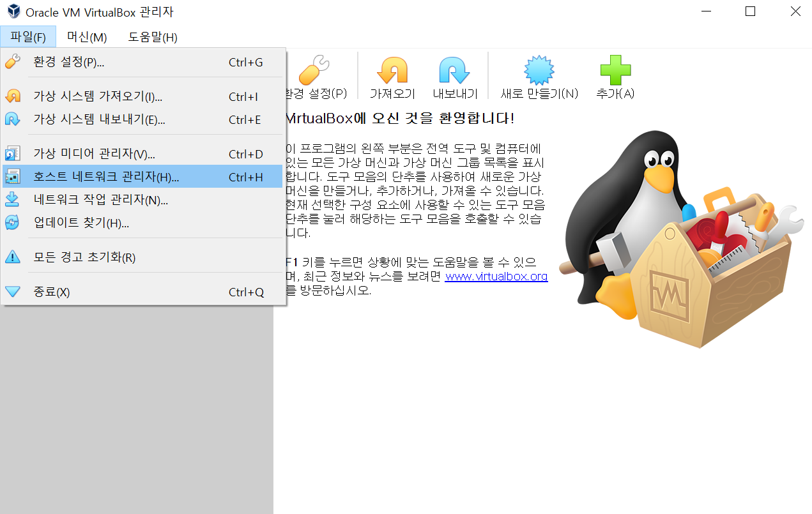Choose 모든 경고 초기화(R) menu entry

[x=142, y=257]
